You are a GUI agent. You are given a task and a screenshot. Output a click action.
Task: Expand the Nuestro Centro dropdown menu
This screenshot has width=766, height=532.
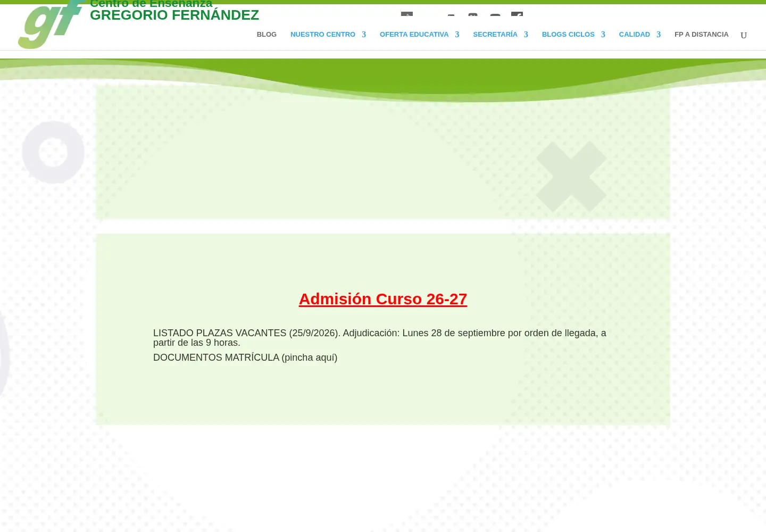(328, 35)
